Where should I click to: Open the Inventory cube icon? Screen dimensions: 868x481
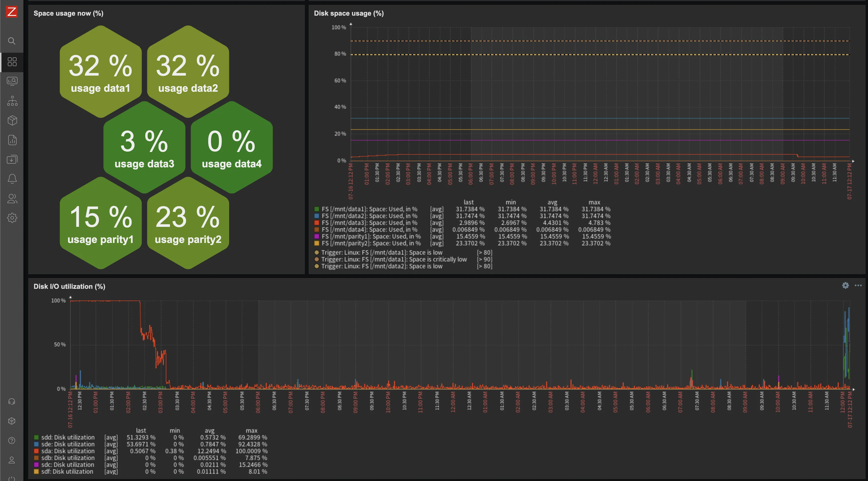12,120
